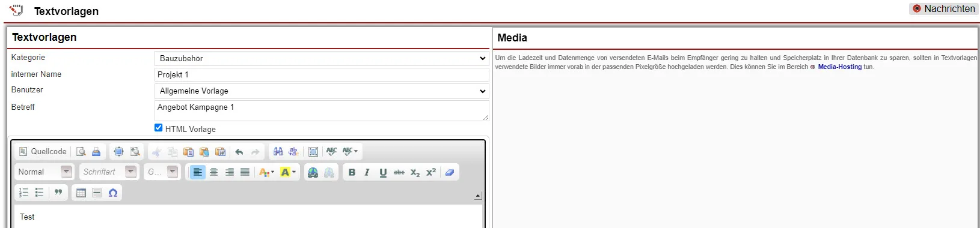Open the find binoculars tool
The width and height of the screenshot is (980, 228).
coord(278,152)
